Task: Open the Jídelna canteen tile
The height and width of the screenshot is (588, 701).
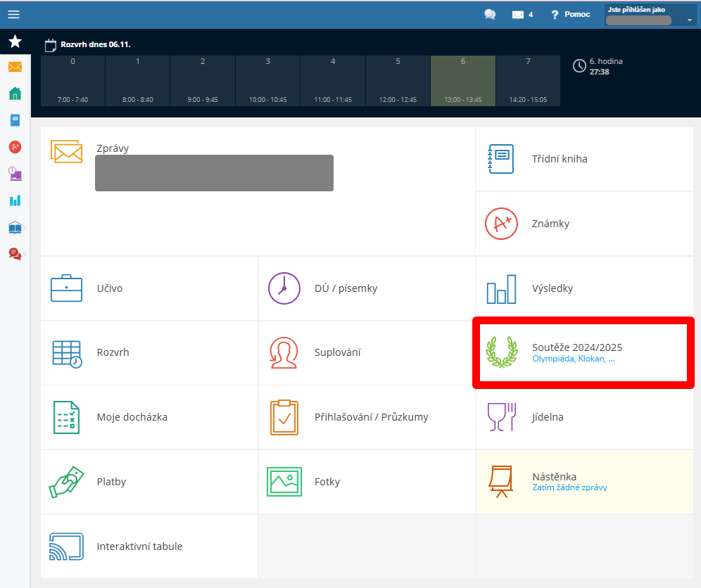Action: coord(585,417)
